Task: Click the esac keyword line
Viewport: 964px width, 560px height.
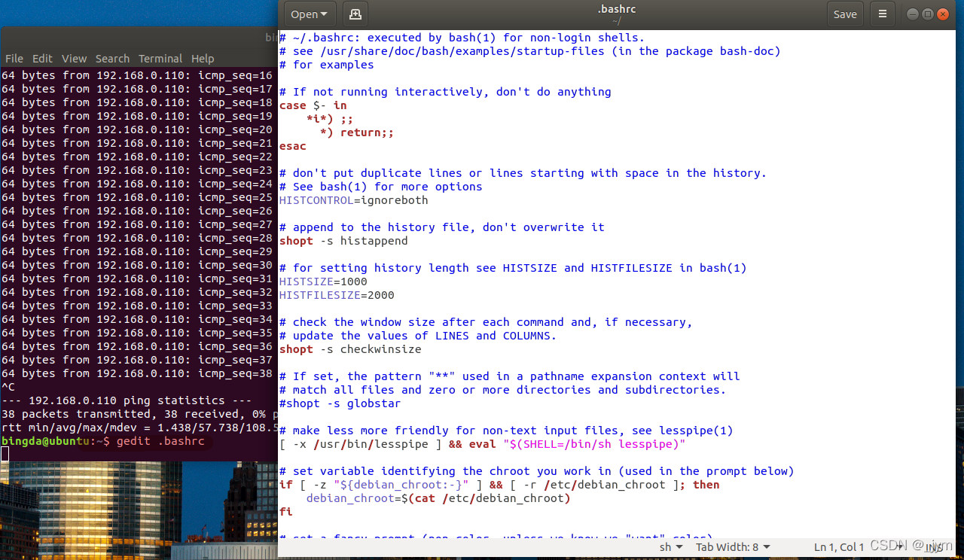Action: [x=292, y=146]
